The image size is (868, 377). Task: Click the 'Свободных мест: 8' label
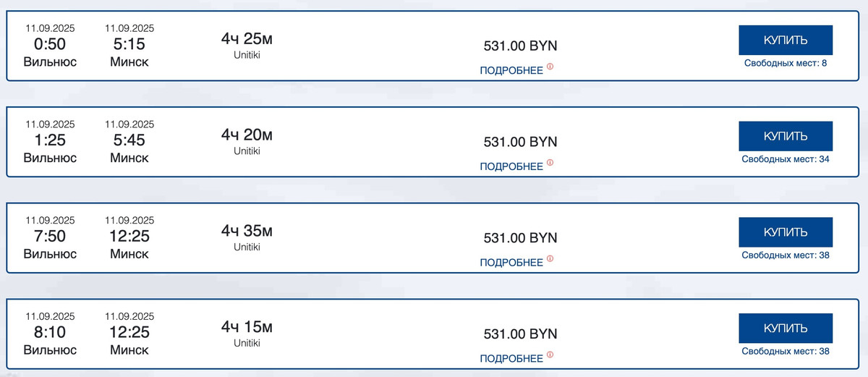click(x=786, y=64)
